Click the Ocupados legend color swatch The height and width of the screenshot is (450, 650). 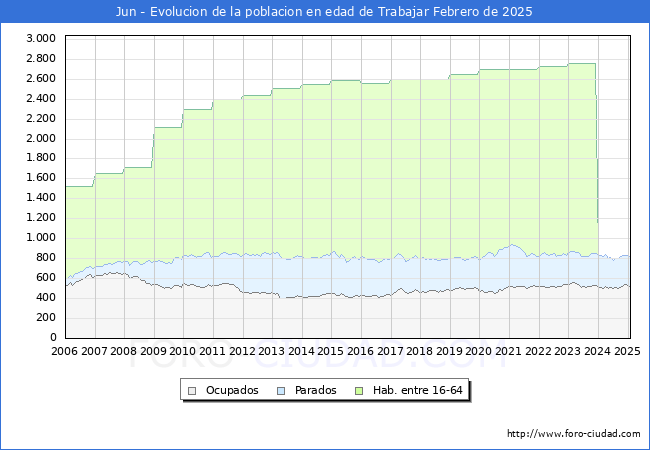(192, 391)
